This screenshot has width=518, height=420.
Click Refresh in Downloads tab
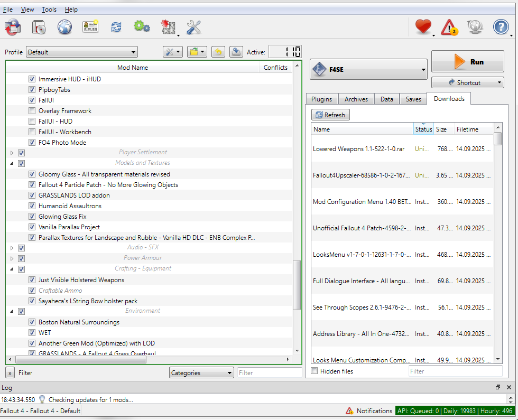click(x=330, y=115)
